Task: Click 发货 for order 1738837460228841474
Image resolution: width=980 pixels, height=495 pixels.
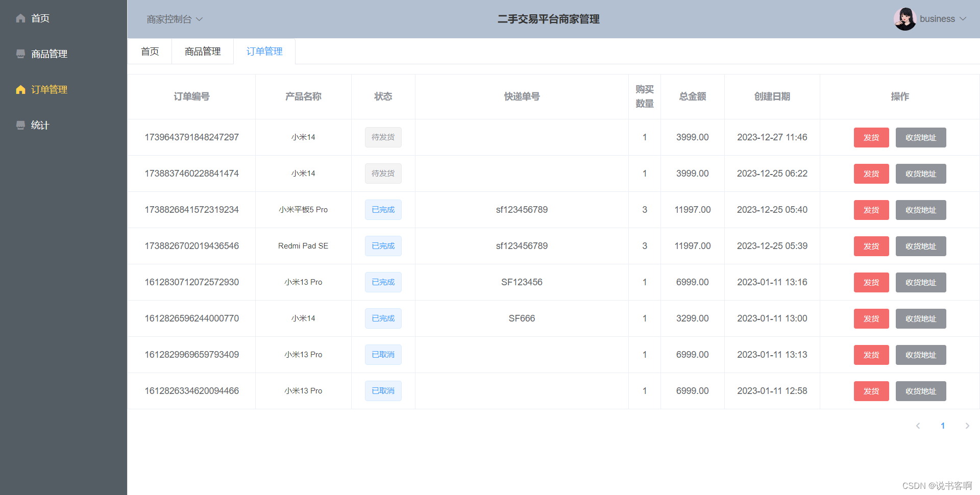Action: pyautogui.click(x=871, y=174)
